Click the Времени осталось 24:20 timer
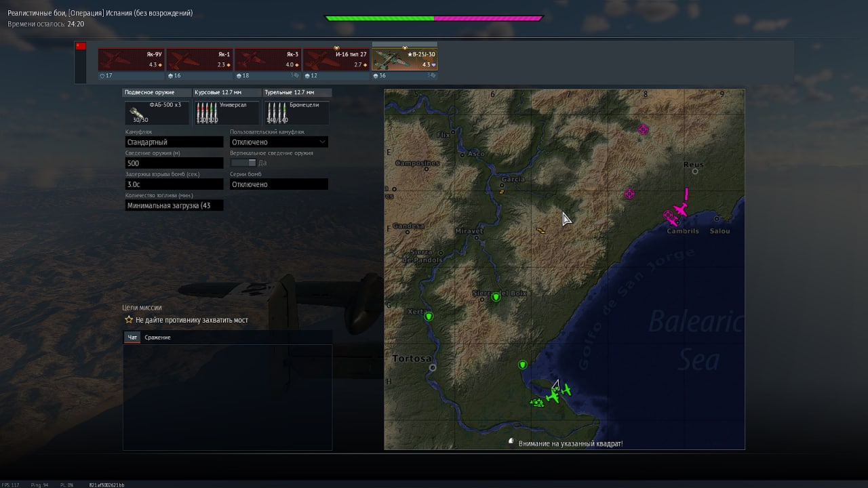Viewport: 868px width, 488px height. pyautogui.click(x=46, y=24)
